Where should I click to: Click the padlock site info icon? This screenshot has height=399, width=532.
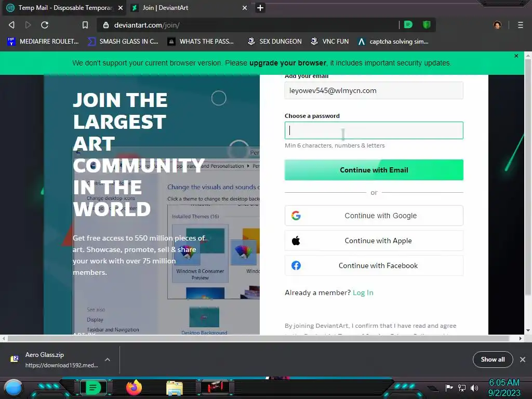click(106, 25)
